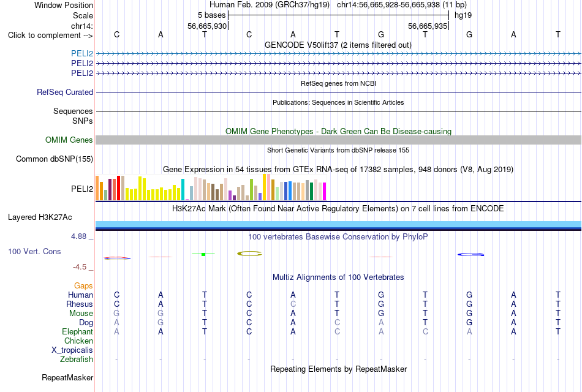Click the "100 Vert. Cons" track label

coord(34,251)
